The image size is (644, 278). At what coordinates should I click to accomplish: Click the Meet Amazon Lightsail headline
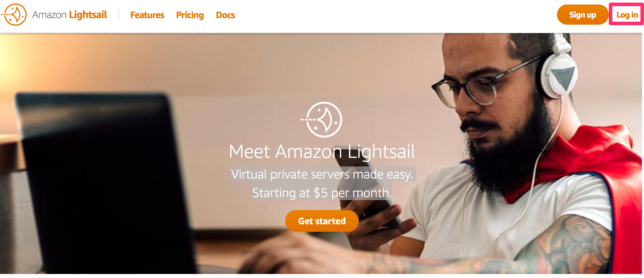point(322,151)
